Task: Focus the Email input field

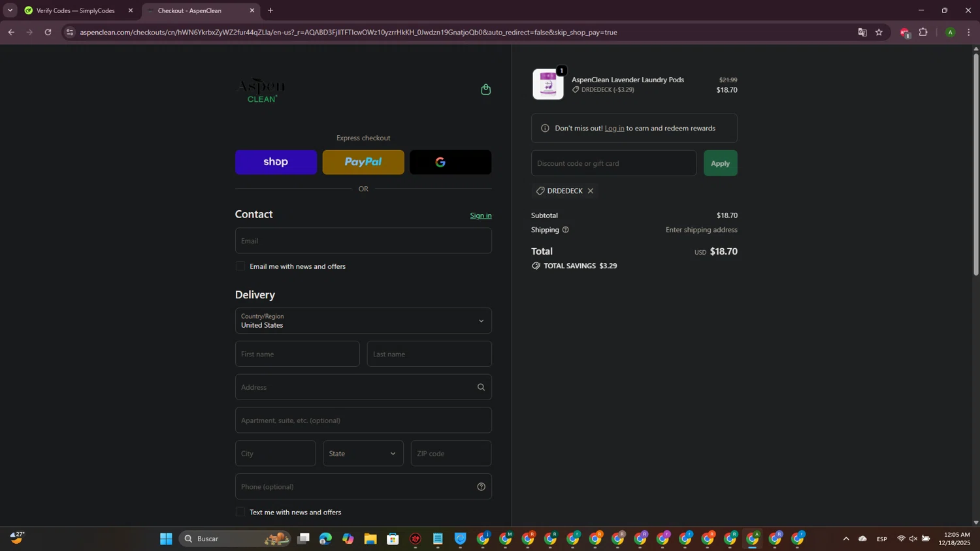Action: point(363,240)
